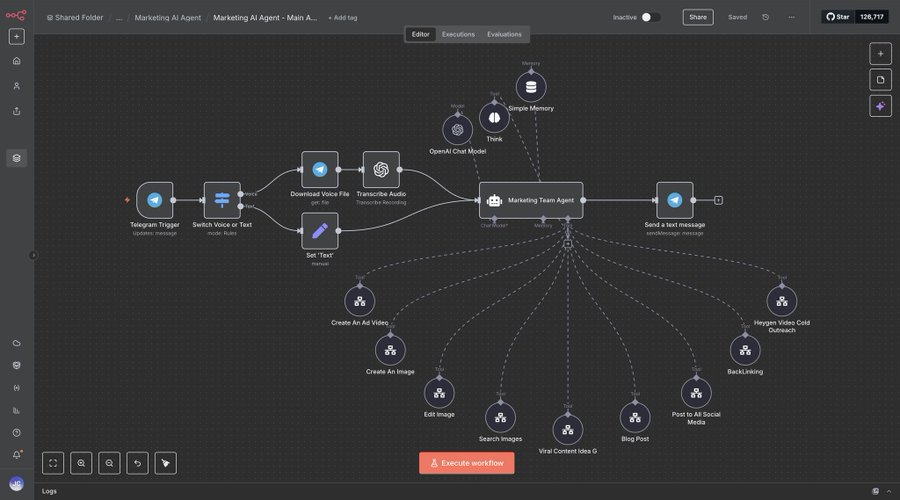Viewport: 900px width, 500px height.
Task: Select the stacked layers project icon
Action: (17, 158)
